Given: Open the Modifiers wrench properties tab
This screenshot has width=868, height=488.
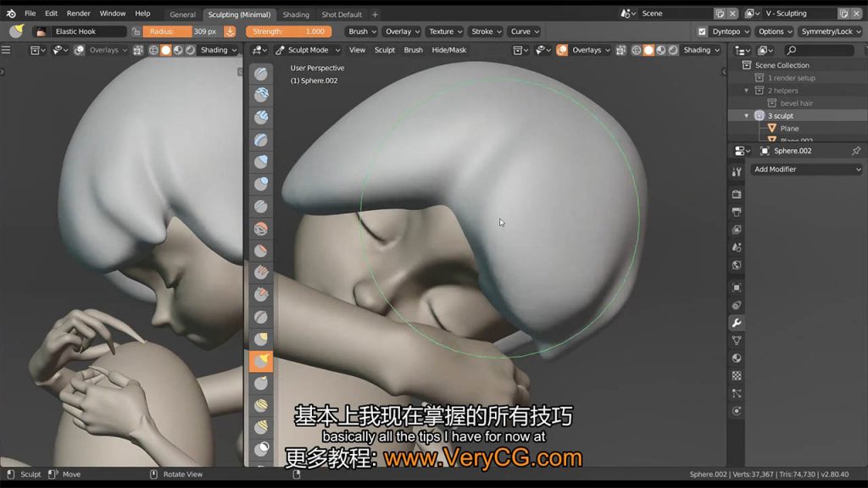Looking at the screenshot, I should (737, 323).
